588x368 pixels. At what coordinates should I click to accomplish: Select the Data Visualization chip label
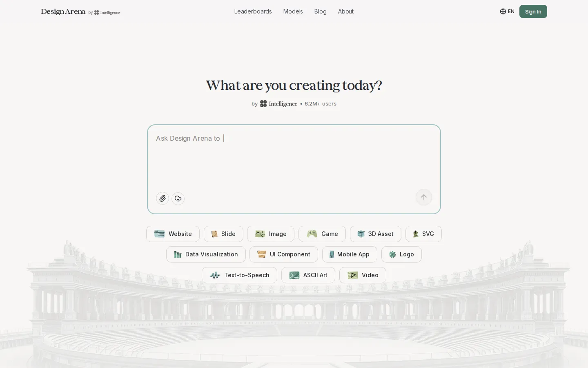coord(212,254)
